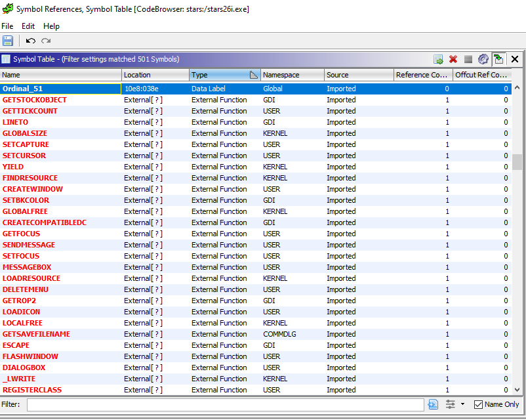Select the GLOBALFREE symbol

click(25, 211)
